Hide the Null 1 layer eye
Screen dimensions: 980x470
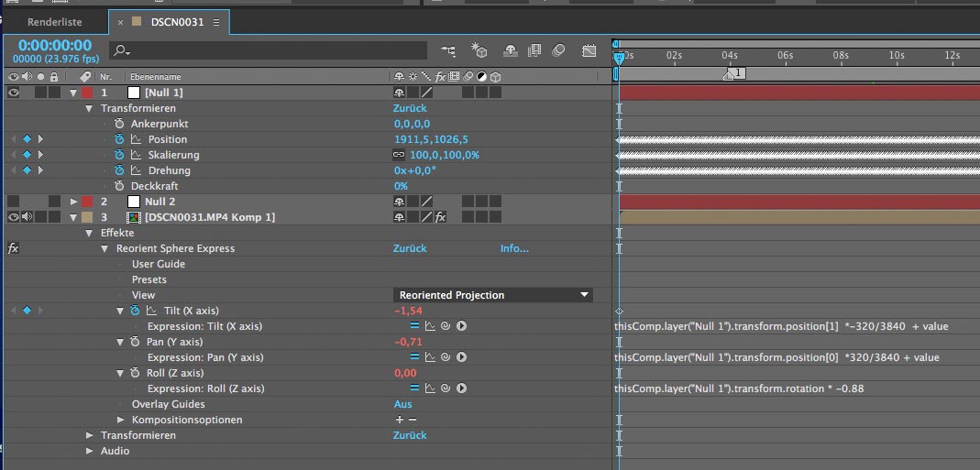[14, 93]
